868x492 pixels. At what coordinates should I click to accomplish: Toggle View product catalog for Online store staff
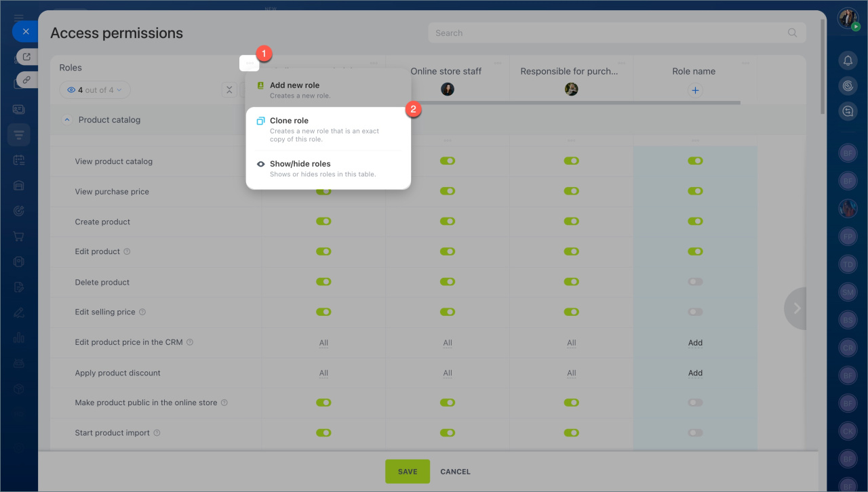coord(448,161)
